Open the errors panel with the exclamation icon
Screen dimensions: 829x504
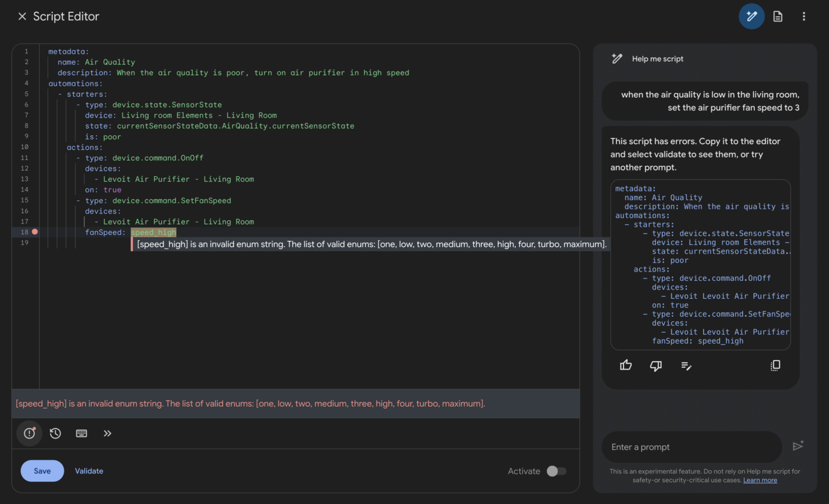coord(29,433)
